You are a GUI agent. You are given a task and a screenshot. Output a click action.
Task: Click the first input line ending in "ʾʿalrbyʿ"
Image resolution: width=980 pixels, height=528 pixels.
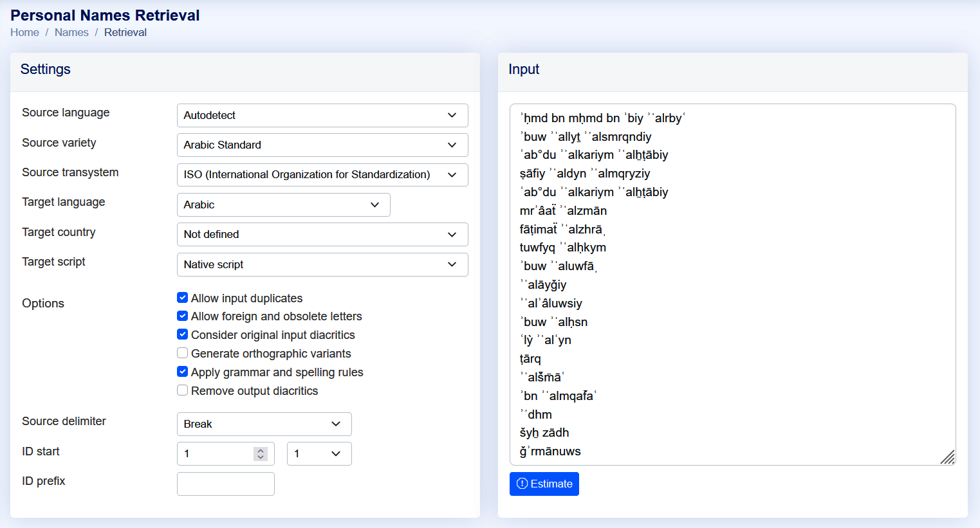tap(603, 118)
